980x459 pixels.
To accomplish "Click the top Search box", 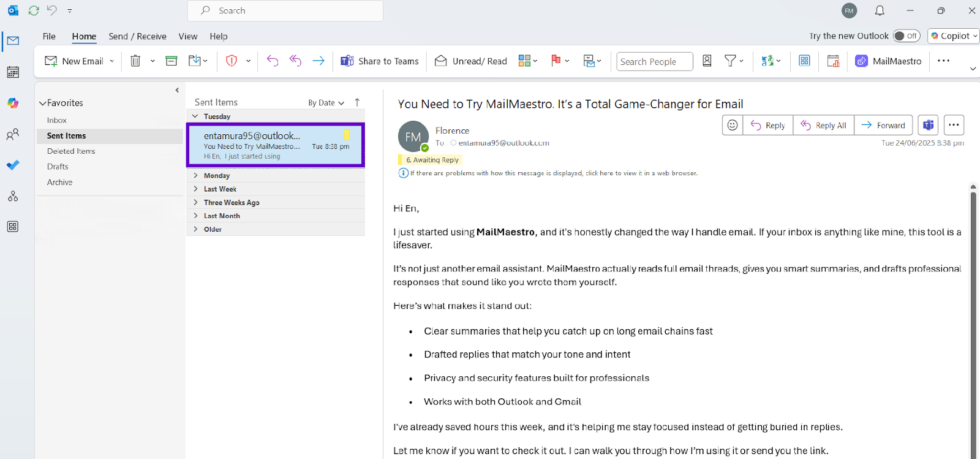I will tap(285, 10).
